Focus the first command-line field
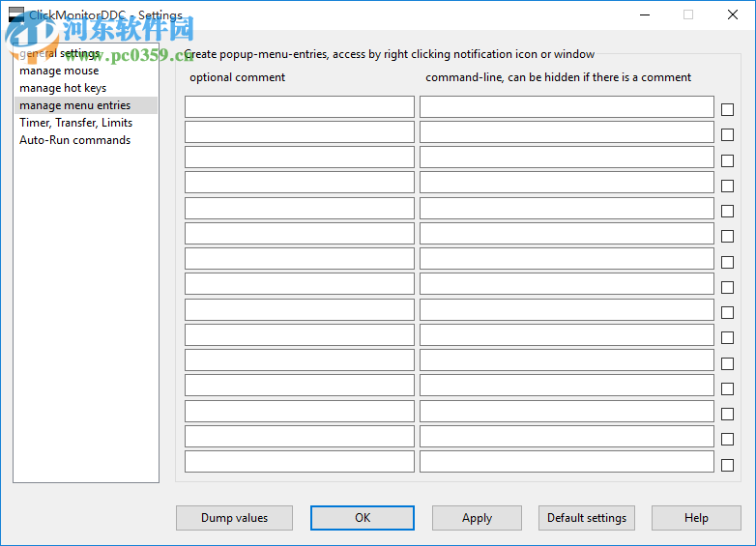This screenshot has height=546, width=756. (x=567, y=107)
